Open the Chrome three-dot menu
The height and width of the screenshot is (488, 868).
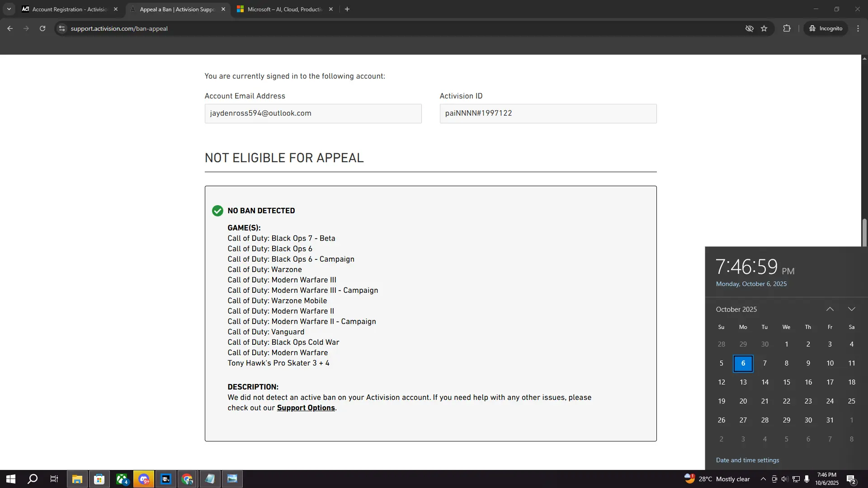(858, 28)
